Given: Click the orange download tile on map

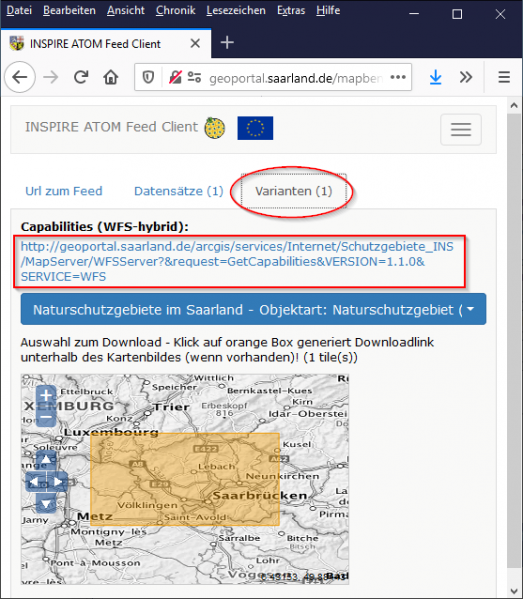Looking at the screenshot, I should coord(185,479).
